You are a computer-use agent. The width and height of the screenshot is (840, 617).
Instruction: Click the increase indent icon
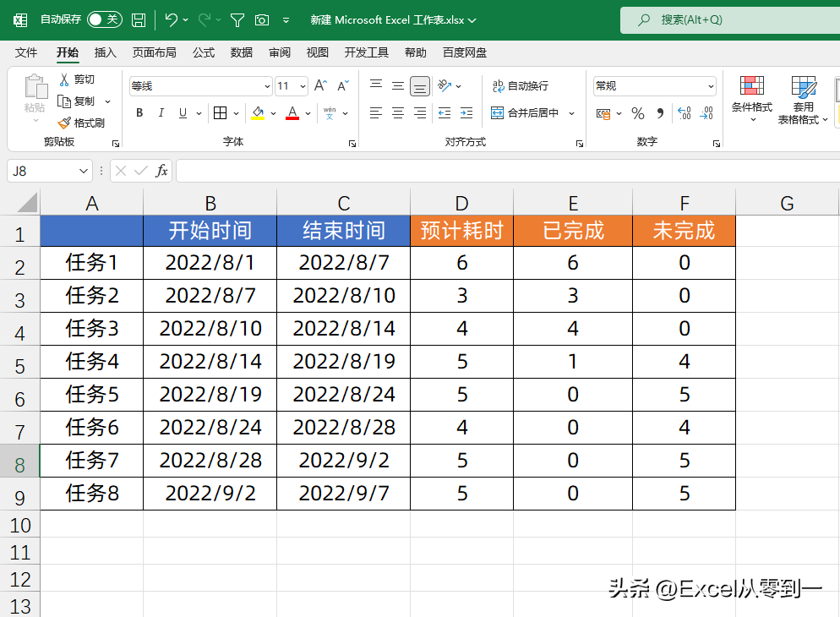466,113
